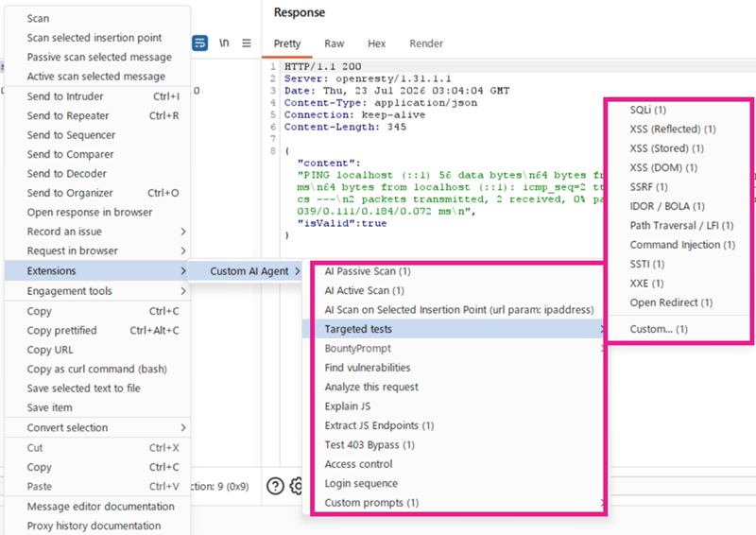Choose Send to Intruder
756x535 pixels.
point(97,96)
